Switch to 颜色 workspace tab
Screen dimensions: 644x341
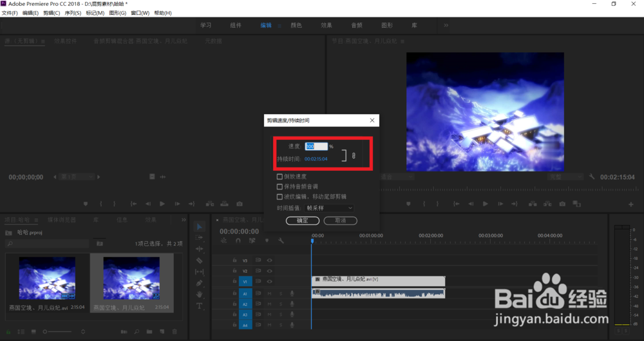[x=296, y=25]
